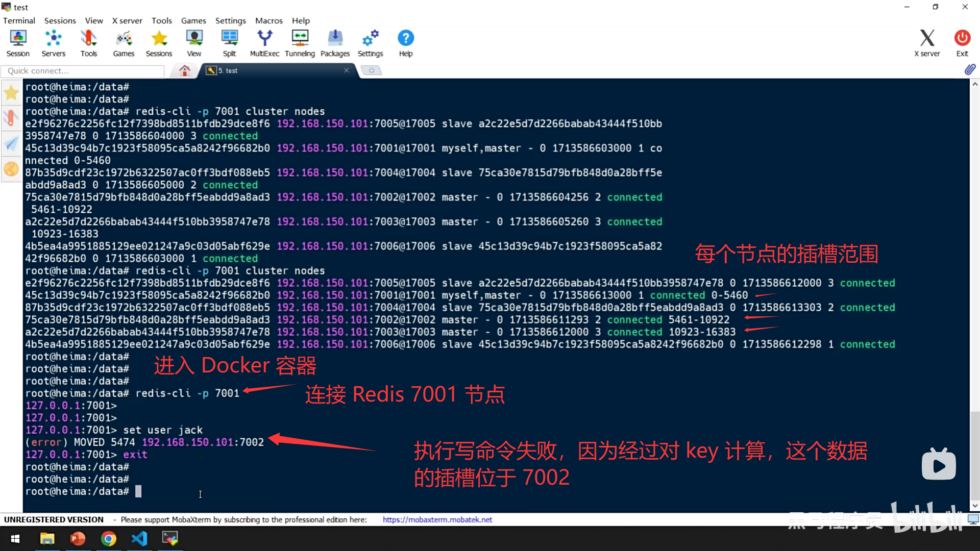The image size is (980, 551).
Task: Open the Sessions menu in the menu bar
Action: point(60,20)
